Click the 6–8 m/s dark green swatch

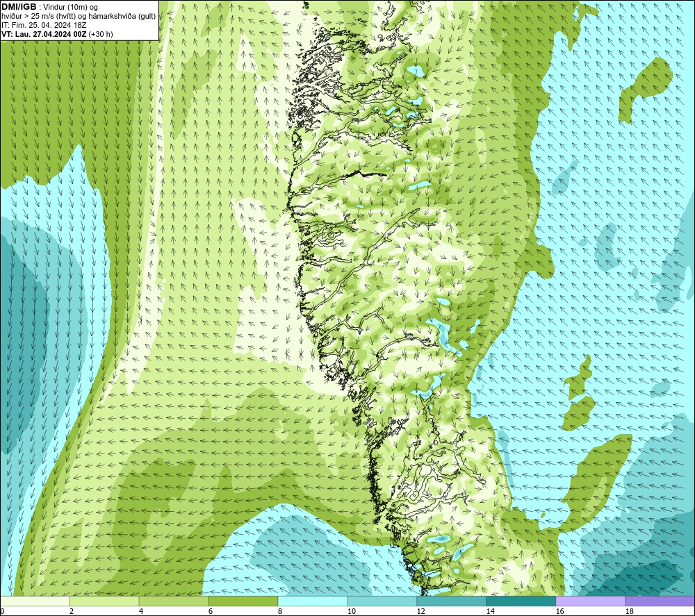tap(243, 601)
